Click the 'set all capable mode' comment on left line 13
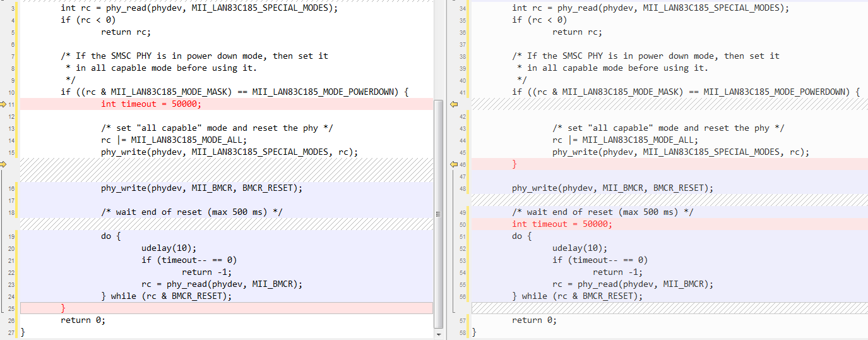 point(217,128)
